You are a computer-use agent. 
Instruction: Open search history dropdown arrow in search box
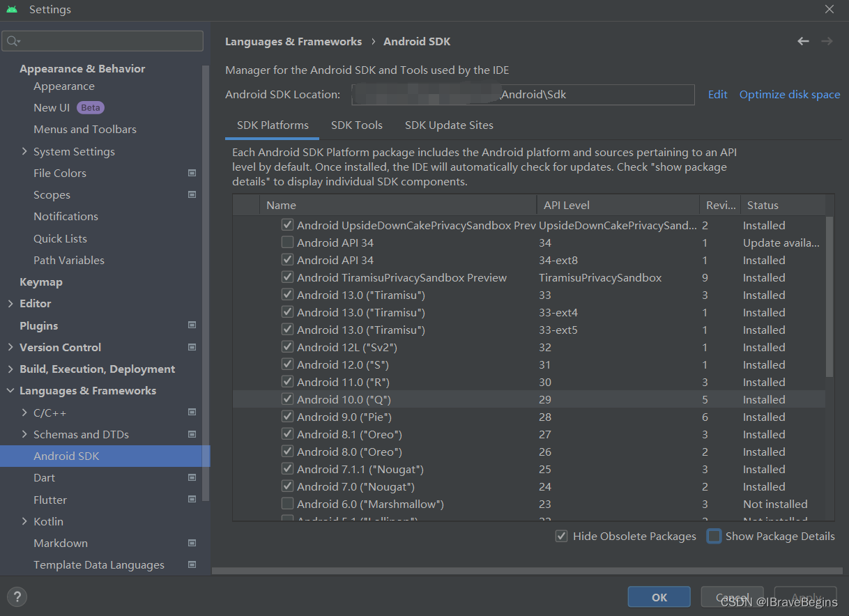19,43
